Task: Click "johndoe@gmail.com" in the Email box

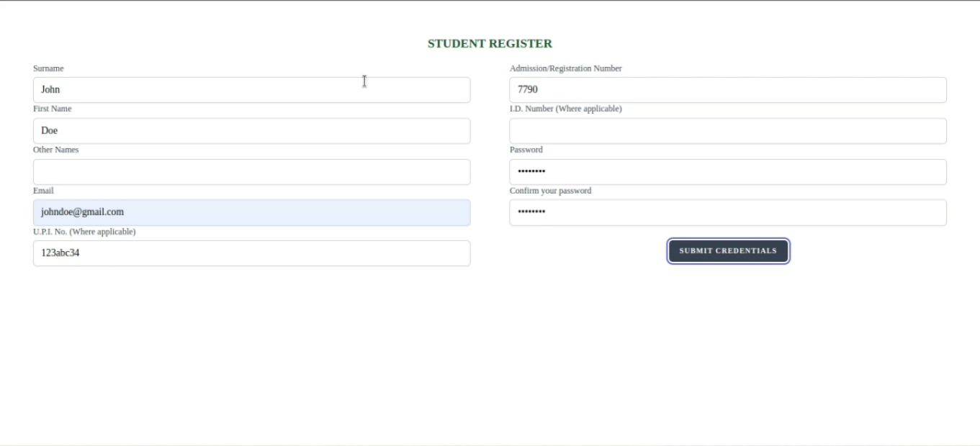Action: (x=81, y=212)
